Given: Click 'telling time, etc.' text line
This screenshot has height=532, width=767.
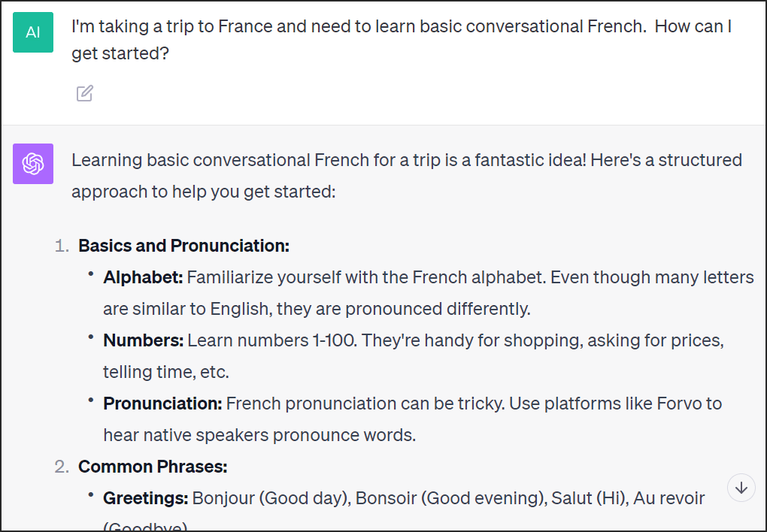Looking at the screenshot, I should 166,372.
